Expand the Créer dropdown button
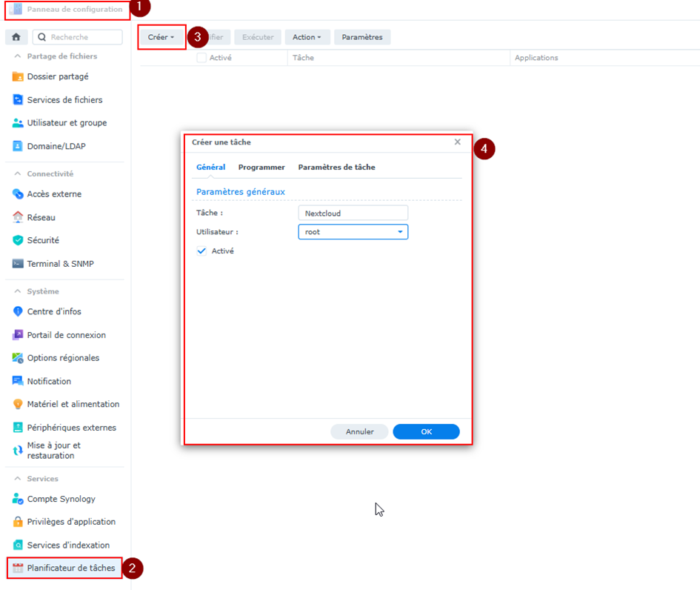 click(x=161, y=37)
